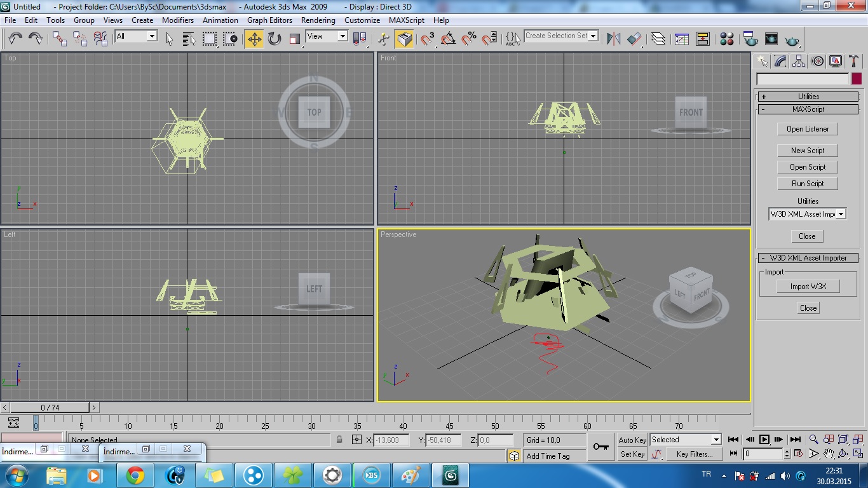Open the Rendered Frame Window icon
868x488 pixels.
point(771,39)
